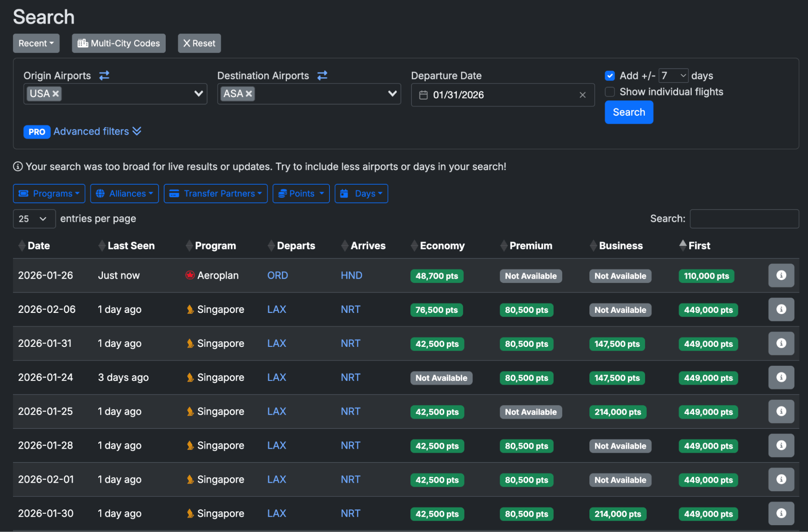Change the +/- days number dropdown
This screenshot has height=532, width=808.
coord(673,76)
